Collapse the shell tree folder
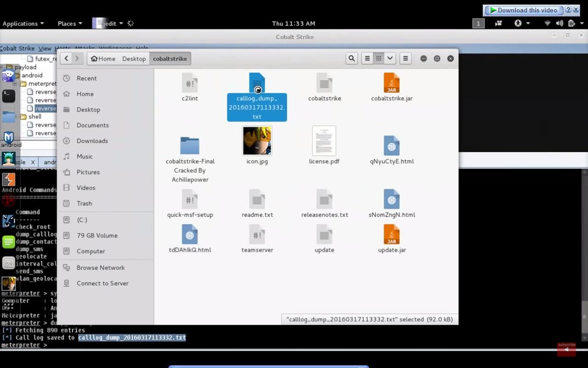Screen dimensions: 588x368 [15, 117]
